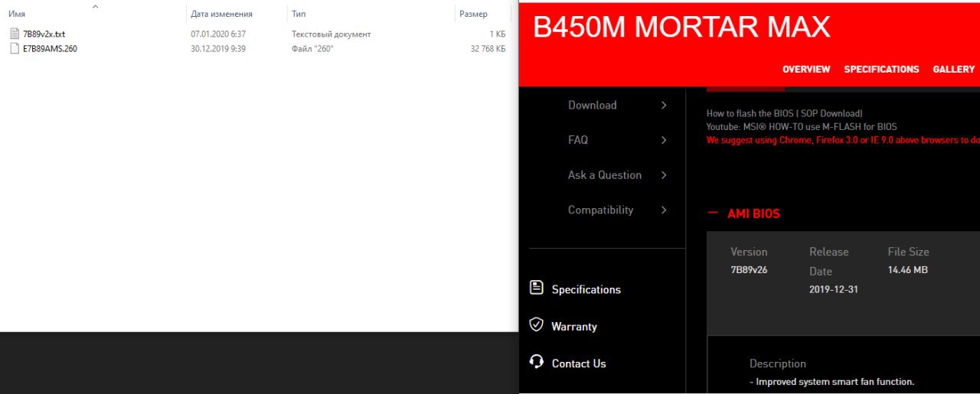Click the red browser suggestion notice

pos(843,140)
